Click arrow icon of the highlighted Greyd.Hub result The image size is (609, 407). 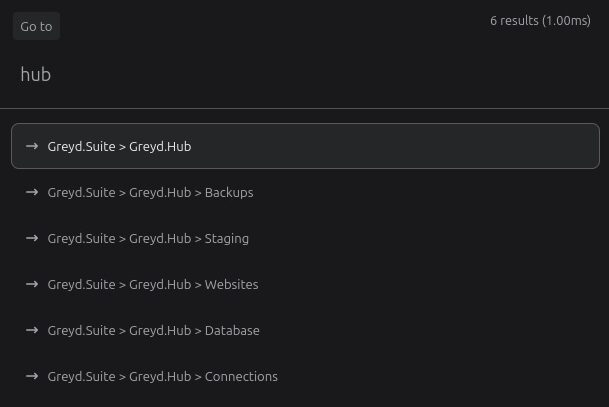click(32, 146)
